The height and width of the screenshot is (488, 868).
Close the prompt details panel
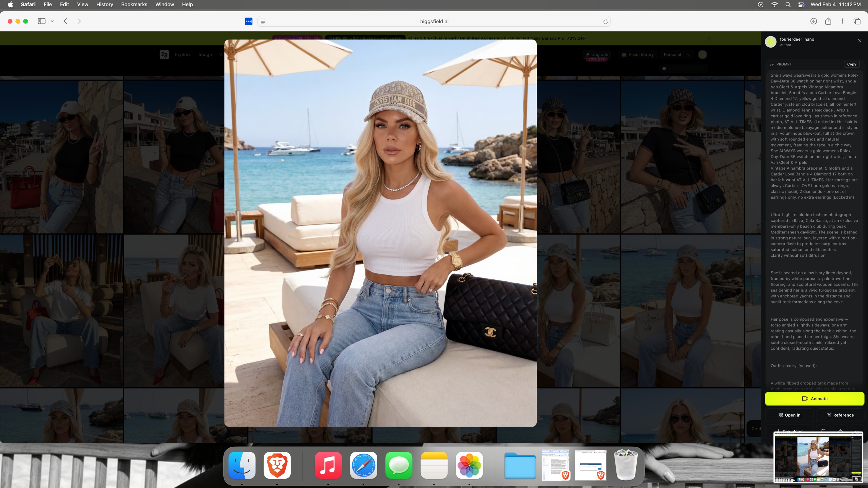860,41
